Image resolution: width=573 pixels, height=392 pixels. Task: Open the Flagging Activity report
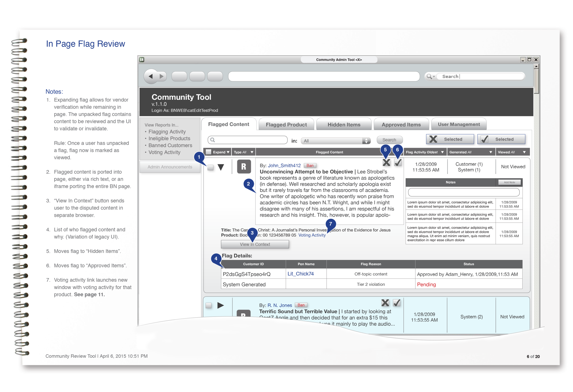[167, 132]
